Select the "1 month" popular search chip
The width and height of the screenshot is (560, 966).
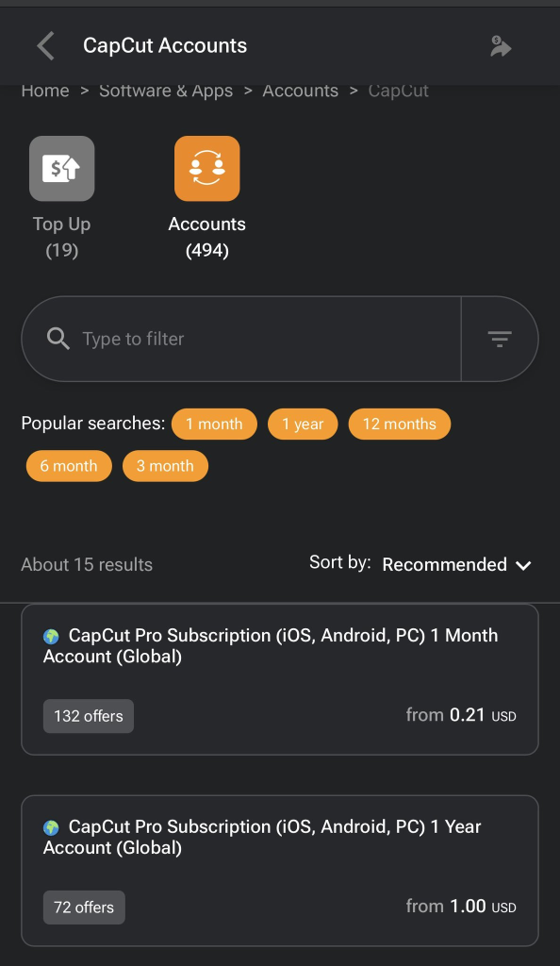[x=214, y=424]
